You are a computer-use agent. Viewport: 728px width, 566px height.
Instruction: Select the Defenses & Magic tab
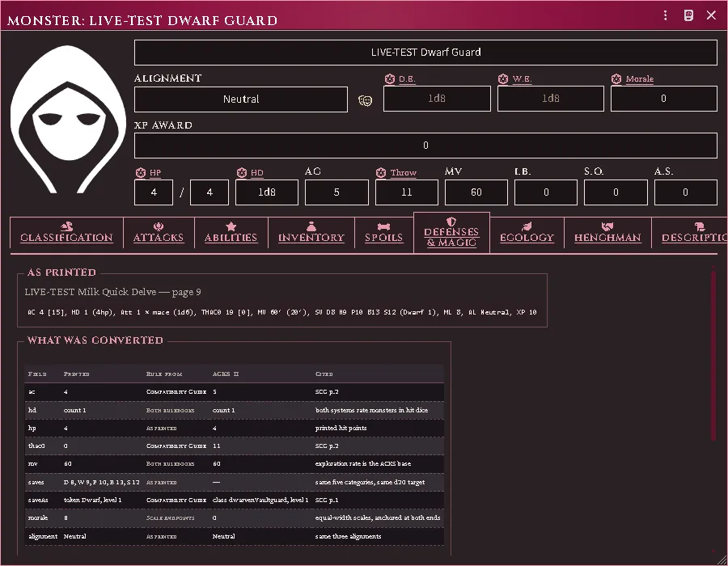pos(451,232)
